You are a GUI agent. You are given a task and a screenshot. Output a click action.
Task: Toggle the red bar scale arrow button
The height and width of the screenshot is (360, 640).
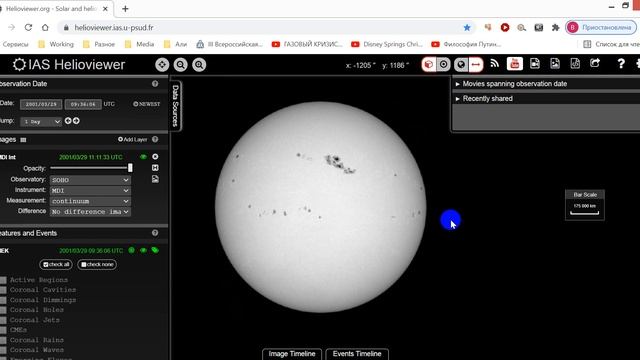(x=476, y=64)
